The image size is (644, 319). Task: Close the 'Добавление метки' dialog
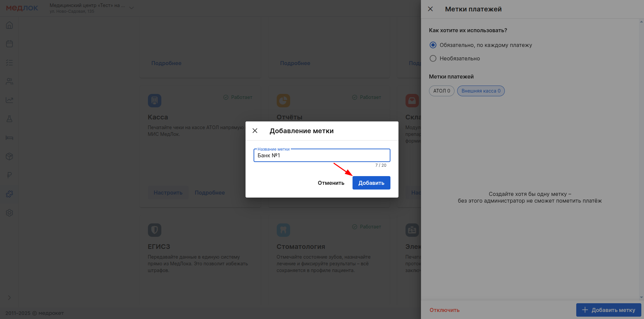[255, 131]
